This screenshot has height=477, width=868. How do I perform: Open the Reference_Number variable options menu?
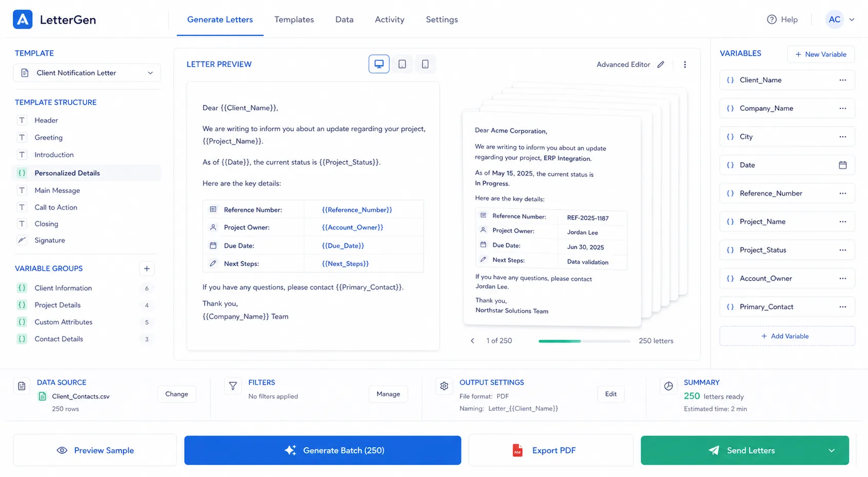(x=842, y=194)
